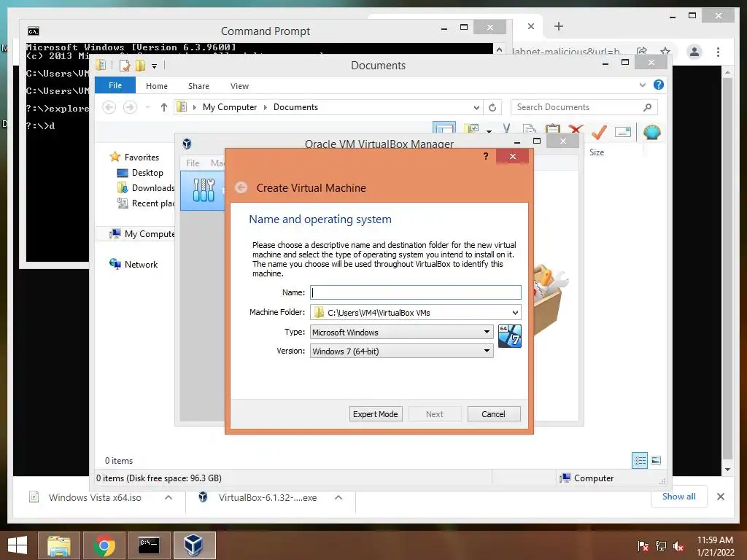
Task: Click the VirtualBox Manager Tools icon
Action: pyautogui.click(x=204, y=190)
